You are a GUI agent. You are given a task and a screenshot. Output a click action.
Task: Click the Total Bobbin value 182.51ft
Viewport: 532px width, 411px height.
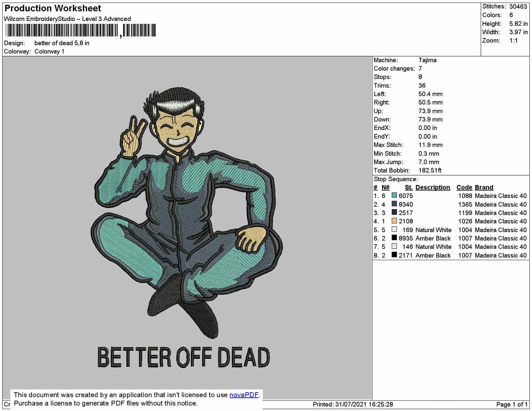coord(430,170)
